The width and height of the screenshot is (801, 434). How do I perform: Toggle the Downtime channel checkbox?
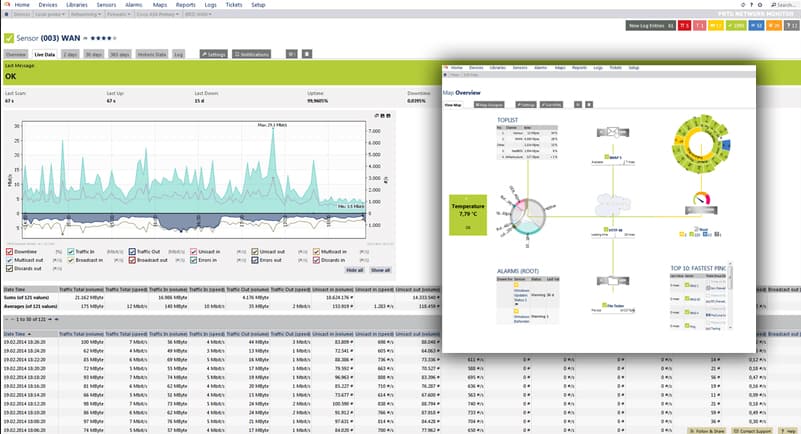tap(9, 252)
